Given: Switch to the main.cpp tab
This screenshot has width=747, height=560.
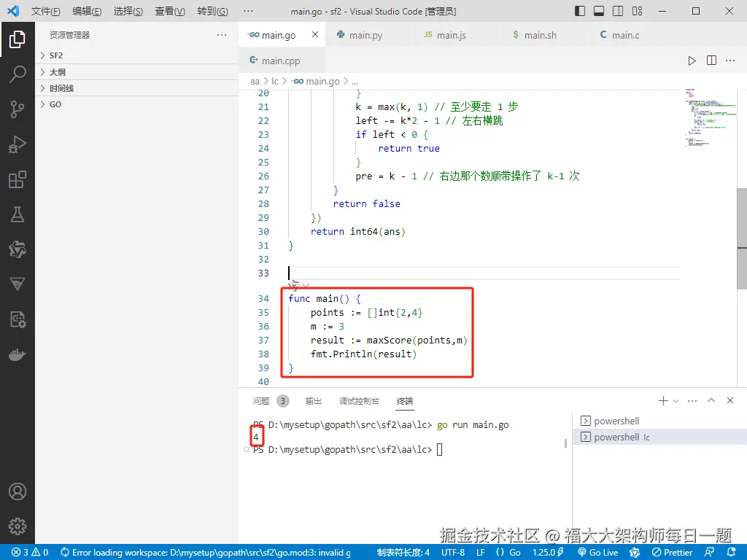Looking at the screenshot, I should click(281, 61).
